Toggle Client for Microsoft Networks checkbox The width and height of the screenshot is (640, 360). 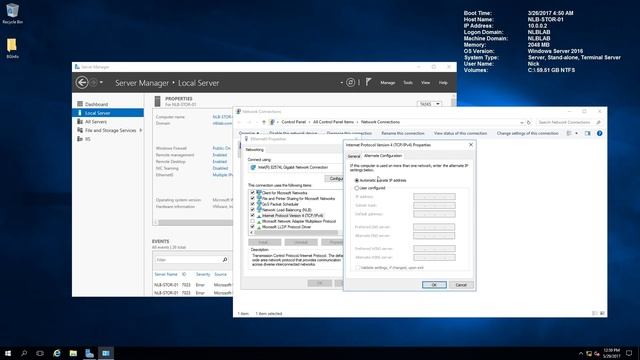point(252,193)
